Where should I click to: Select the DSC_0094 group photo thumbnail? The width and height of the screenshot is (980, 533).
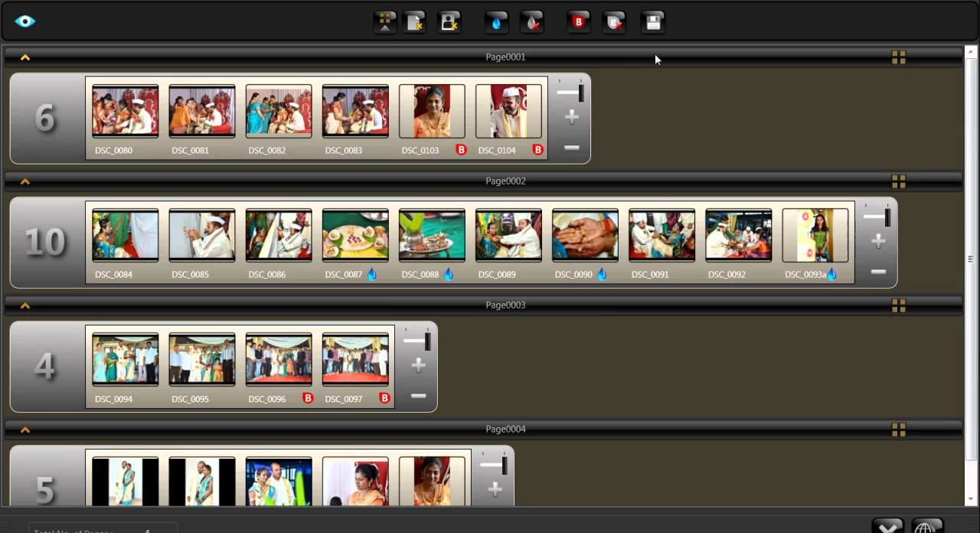click(126, 359)
